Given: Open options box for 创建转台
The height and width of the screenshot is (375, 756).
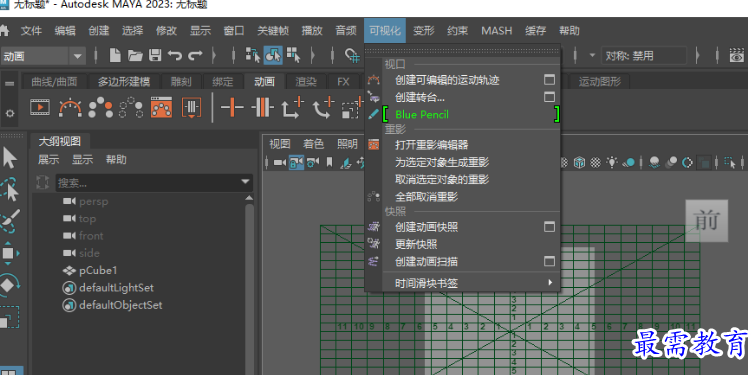Looking at the screenshot, I should (x=549, y=97).
